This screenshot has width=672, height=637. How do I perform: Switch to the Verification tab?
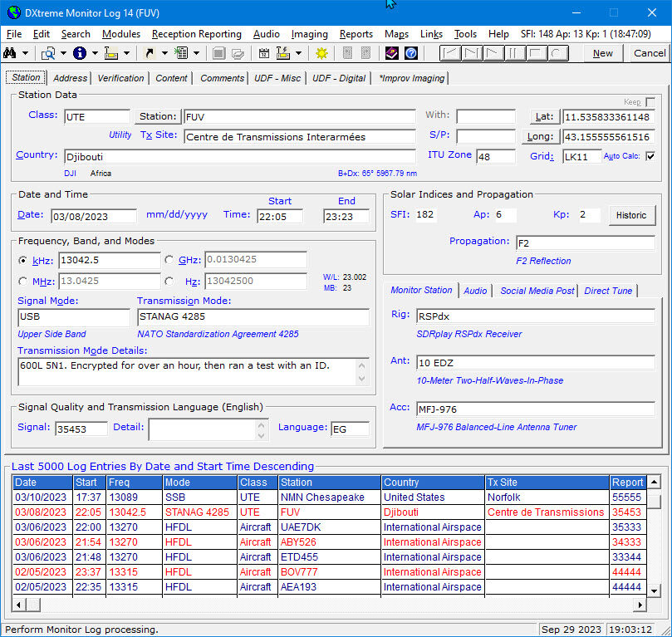[x=120, y=78]
